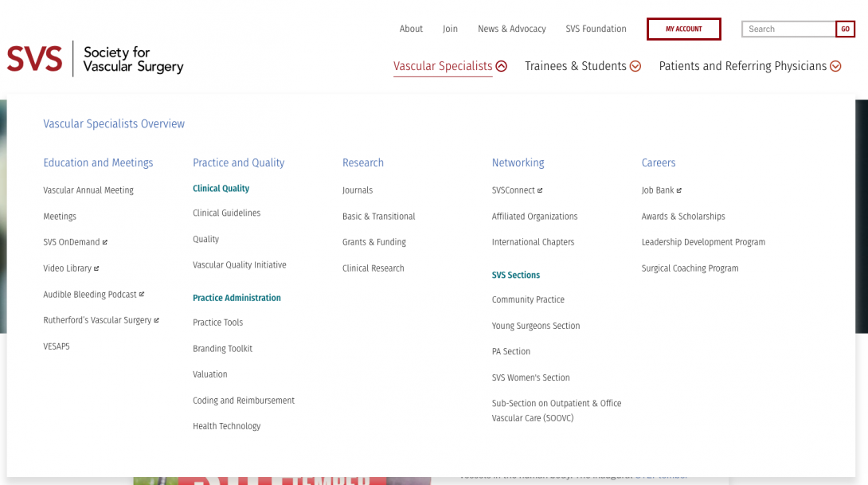Screen dimensions: 868x485
Task: Open SVS Sections subsection link
Action: point(516,276)
